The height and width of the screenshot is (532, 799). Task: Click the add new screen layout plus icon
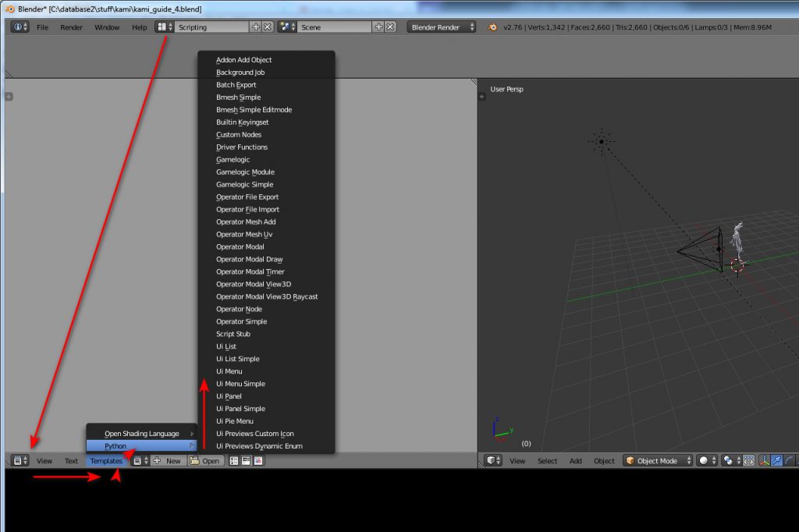[x=255, y=27]
